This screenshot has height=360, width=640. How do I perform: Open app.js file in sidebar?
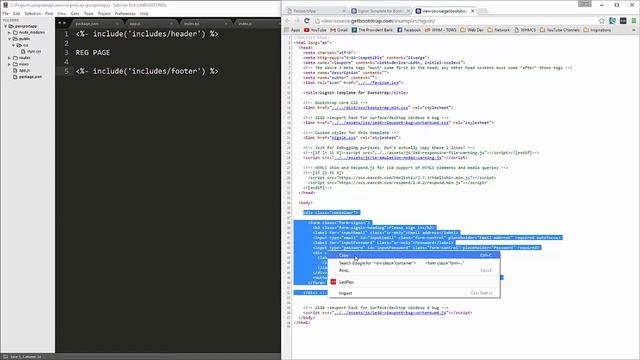pyautogui.click(x=24, y=71)
